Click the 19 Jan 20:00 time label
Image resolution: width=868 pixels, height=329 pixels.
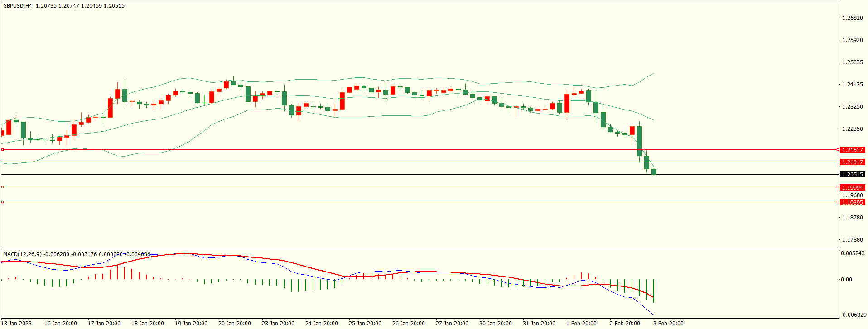(x=191, y=323)
